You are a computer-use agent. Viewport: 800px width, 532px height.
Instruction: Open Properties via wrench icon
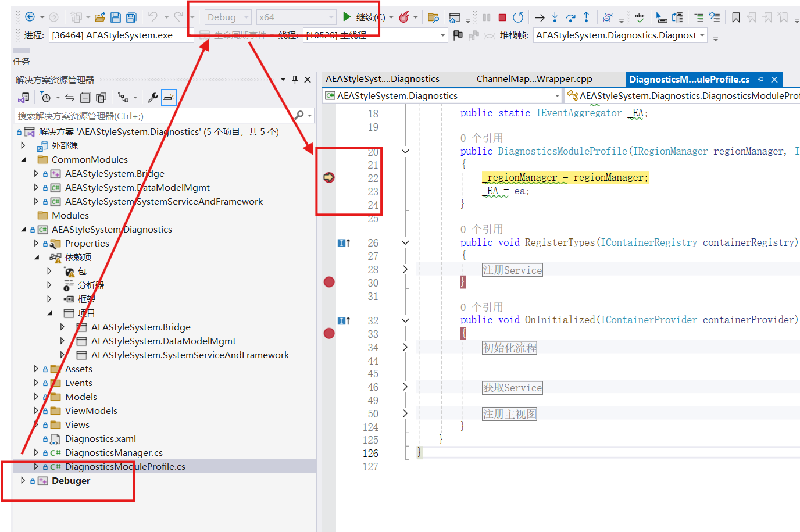(153, 98)
